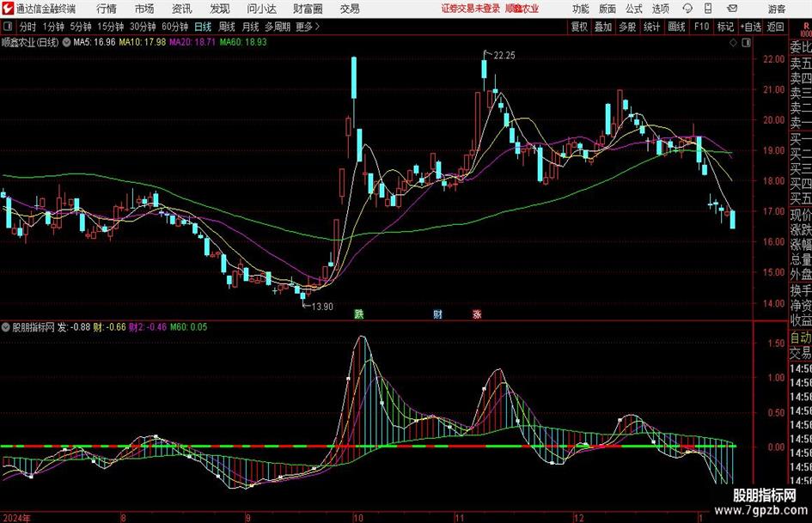
Task: Toggle the left sidebar panel icon
Action: 7,27
